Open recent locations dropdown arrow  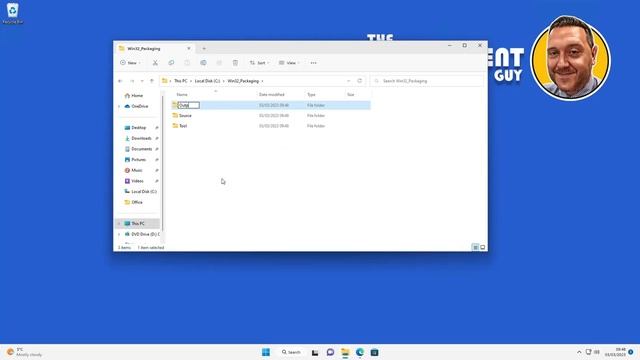pos(142,81)
